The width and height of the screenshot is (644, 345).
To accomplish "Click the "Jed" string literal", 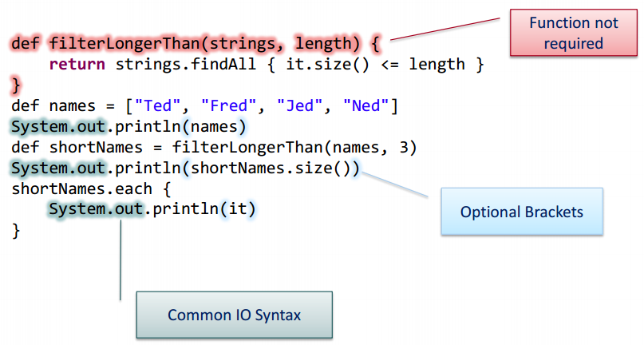I will (299, 106).
